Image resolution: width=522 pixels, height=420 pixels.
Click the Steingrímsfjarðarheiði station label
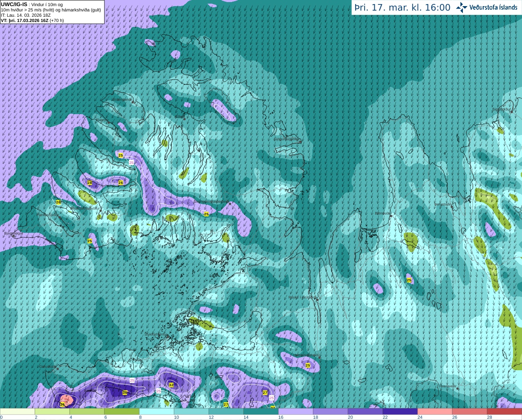(x=211, y=201)
